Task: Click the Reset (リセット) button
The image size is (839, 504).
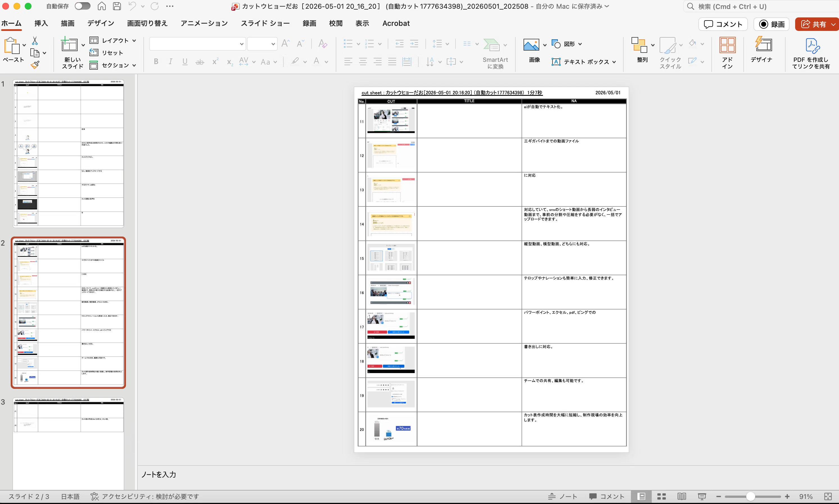Action: 106,53
